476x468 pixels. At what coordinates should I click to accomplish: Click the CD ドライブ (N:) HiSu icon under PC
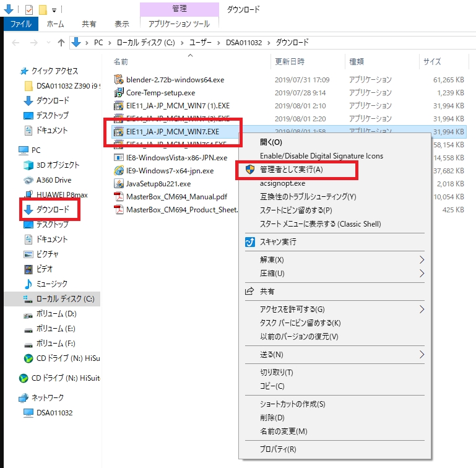click(28, 358)
